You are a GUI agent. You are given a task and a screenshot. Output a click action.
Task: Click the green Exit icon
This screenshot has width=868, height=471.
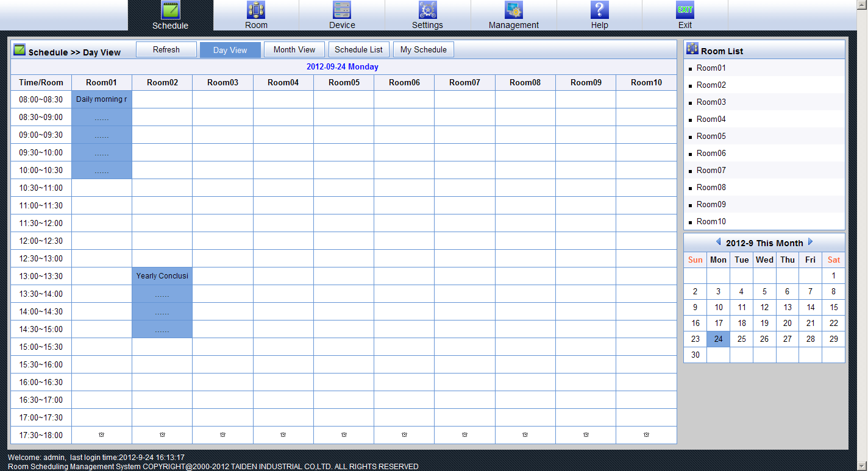[685, 10]
